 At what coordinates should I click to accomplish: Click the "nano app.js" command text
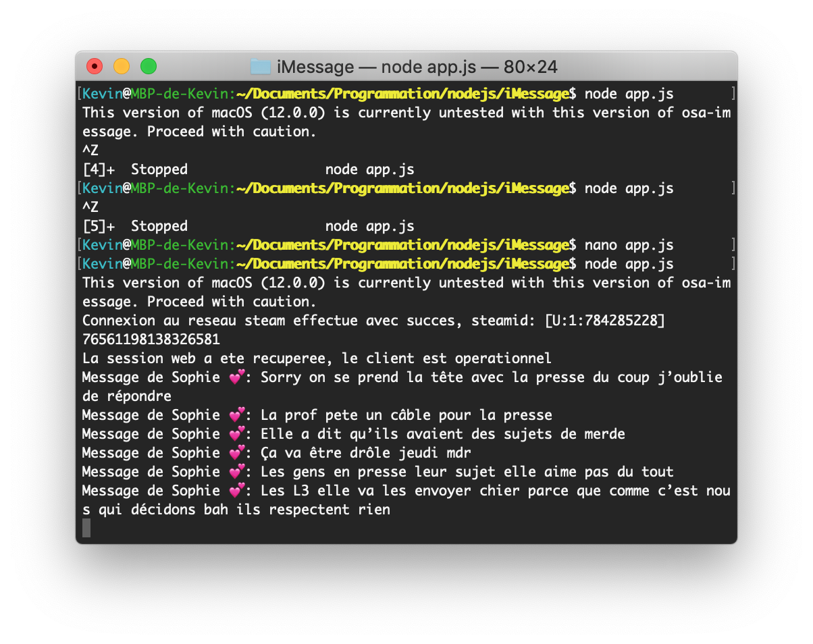tap(629, 245)
